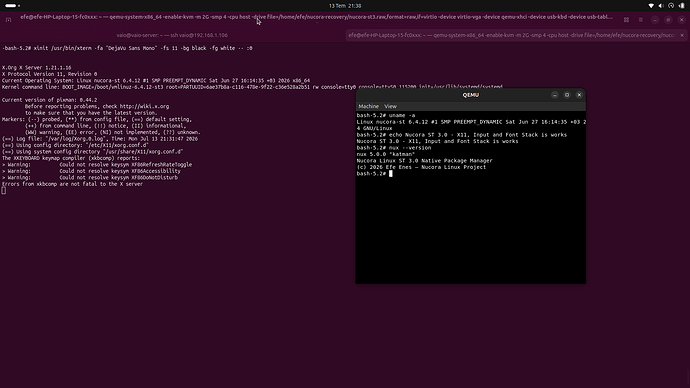Open the View menu in QEMU
The image size is (690, 388).
(390, 106)
